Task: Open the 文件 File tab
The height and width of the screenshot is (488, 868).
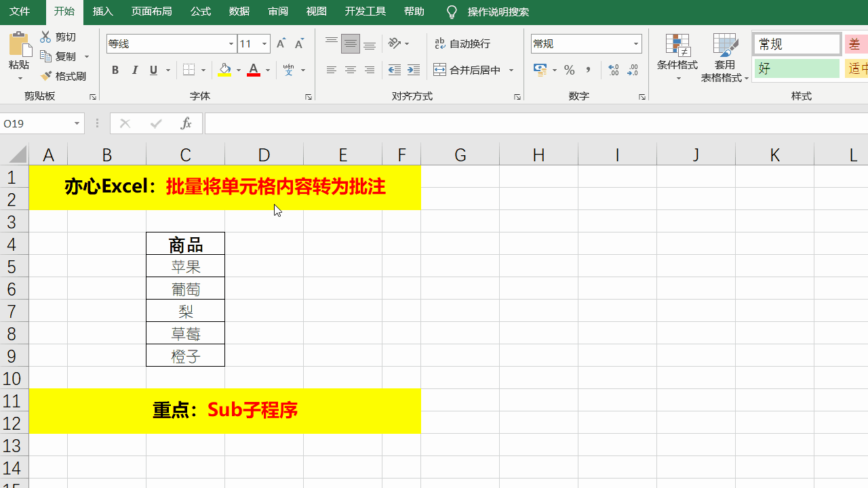Action: click(x=20, y=12)
